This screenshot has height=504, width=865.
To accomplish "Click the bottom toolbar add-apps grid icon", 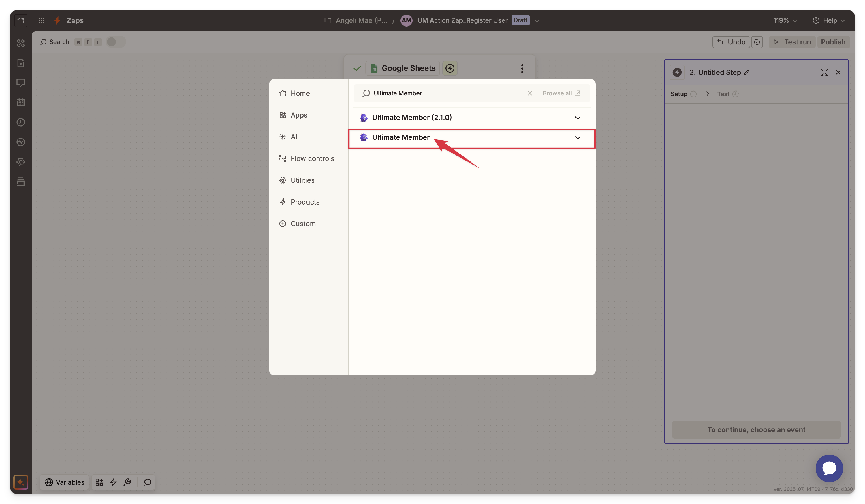I will (x=99, y=482).
